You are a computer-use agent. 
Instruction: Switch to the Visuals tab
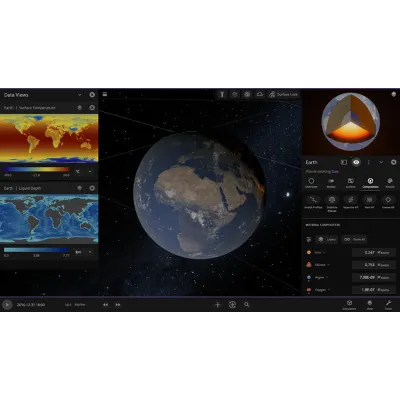390,183
